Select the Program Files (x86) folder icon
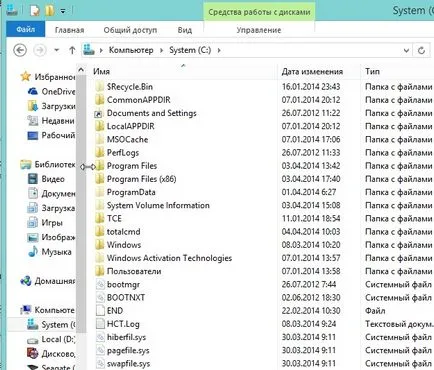 point(99,179)
